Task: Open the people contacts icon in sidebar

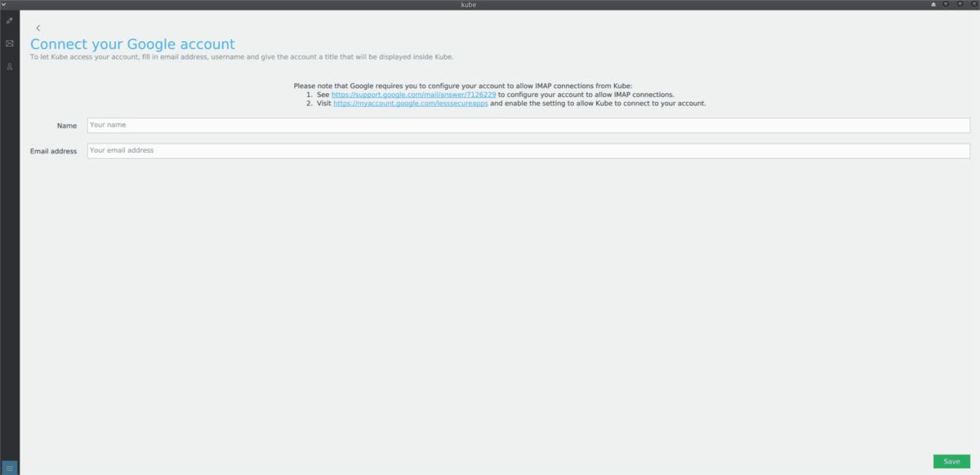Action: (10, 66)
